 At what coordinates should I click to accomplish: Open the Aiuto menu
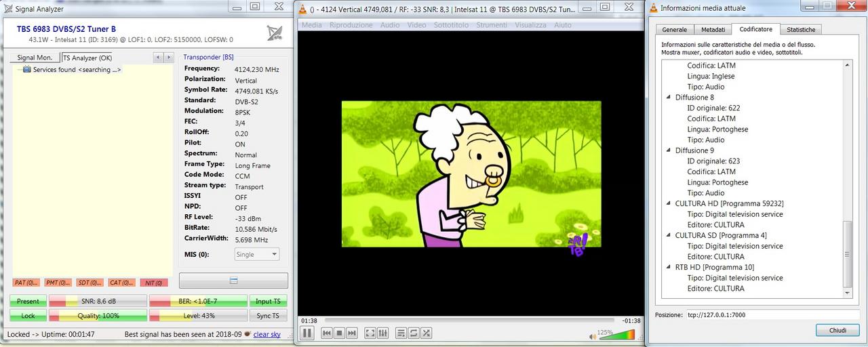[563, 25]
